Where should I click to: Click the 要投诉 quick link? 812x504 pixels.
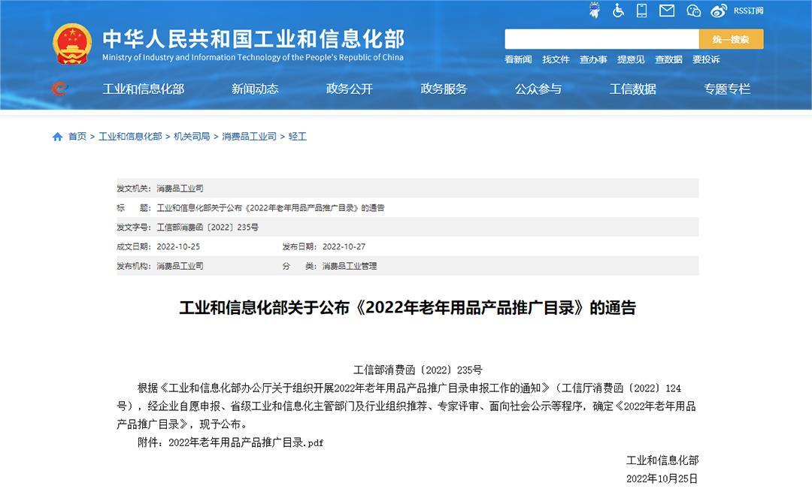pos(706,59)
